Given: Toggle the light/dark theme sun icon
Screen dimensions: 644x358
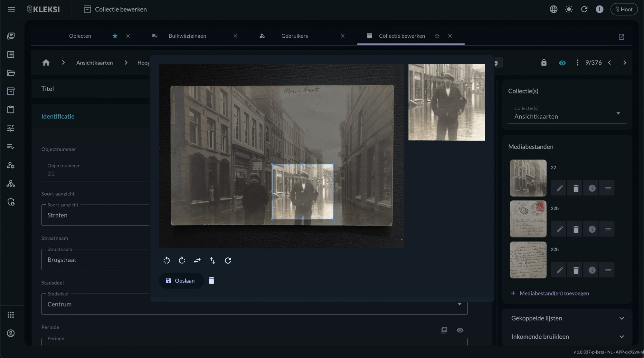Looking at the screenshot, I should coord(569,9).
